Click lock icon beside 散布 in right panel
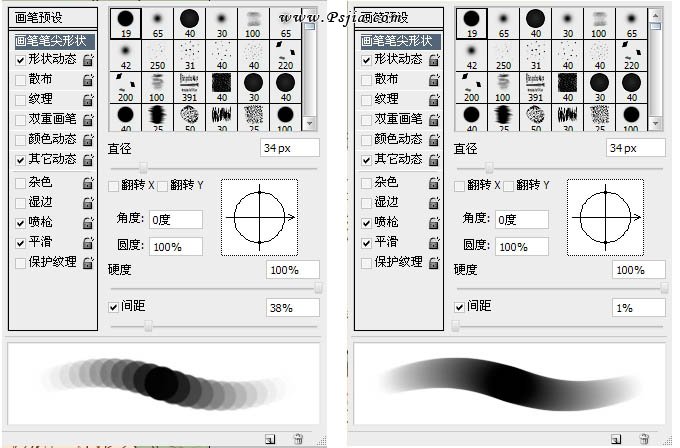 pyautogui.click(x=434, y=80)
